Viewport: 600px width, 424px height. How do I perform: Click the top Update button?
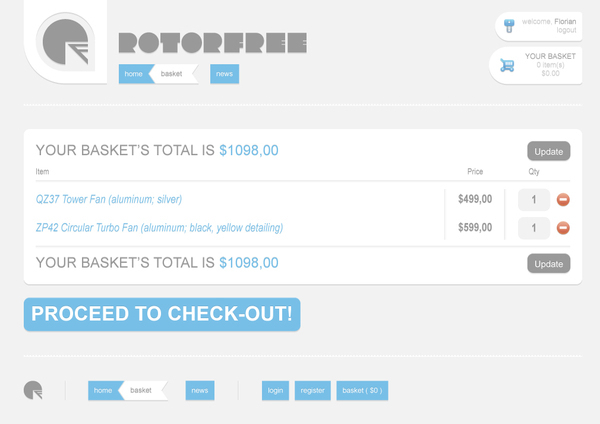click(549, 151)
